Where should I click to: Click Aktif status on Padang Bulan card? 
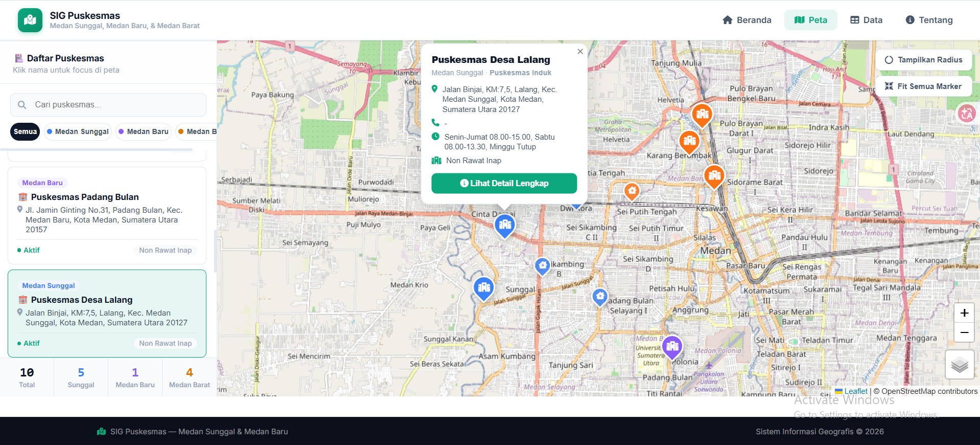tap(29, 250)
